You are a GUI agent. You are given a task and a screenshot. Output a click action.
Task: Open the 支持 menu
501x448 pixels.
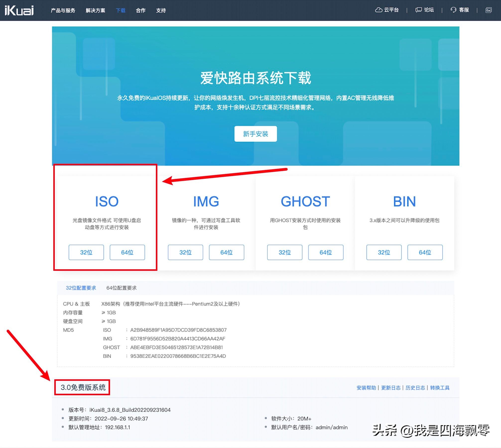(161, 10)
